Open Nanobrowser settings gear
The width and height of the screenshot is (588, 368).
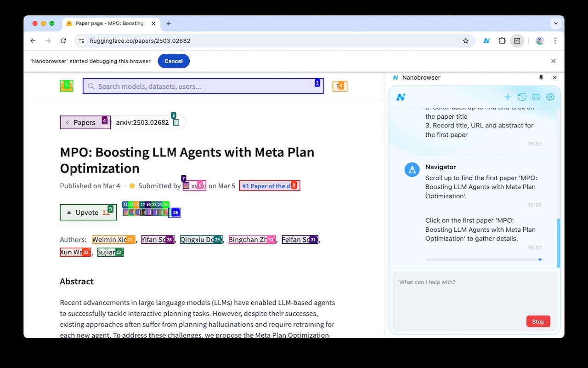pos(550,97)
